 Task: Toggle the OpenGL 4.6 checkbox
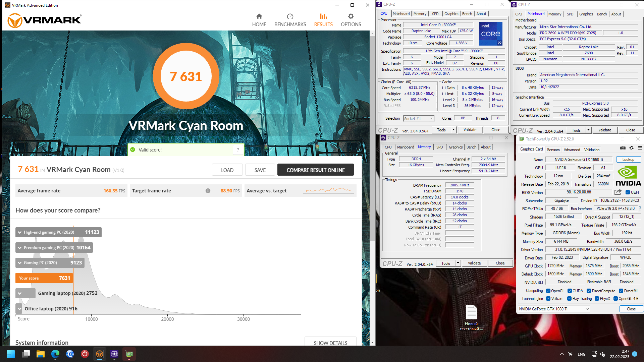tap(615, 299)
